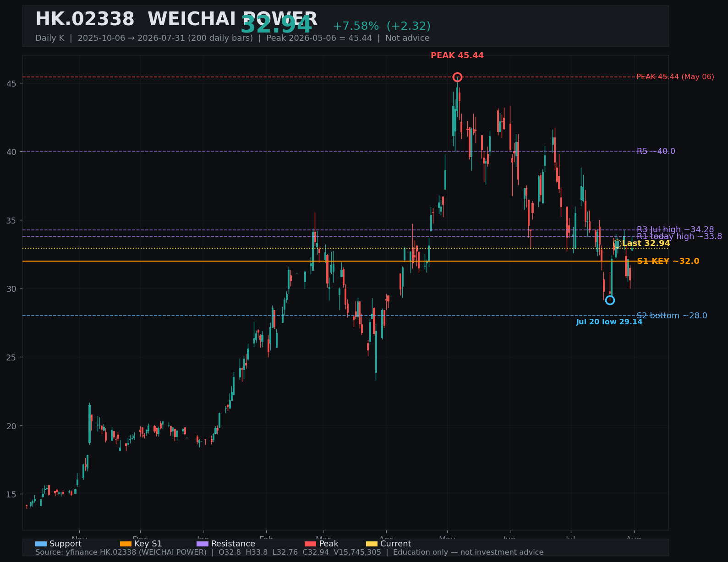Click the 25 tick on the price axis
The width and height of the screenshot is (728, 562).
click(x=11, y=357)
